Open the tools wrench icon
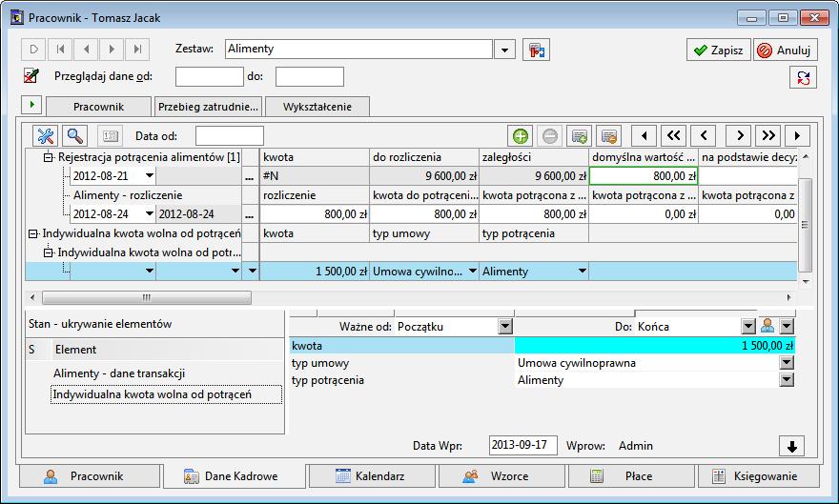 click(45, 135)
